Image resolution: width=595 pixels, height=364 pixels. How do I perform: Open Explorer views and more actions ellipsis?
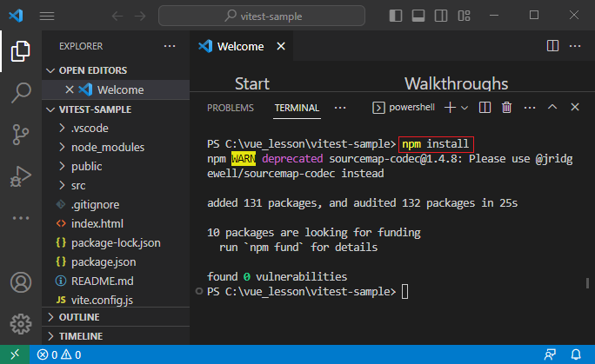170,46
